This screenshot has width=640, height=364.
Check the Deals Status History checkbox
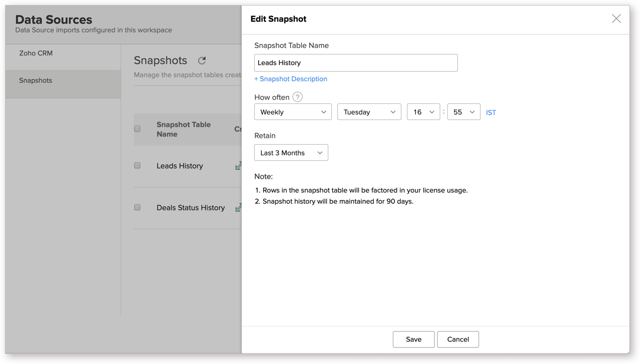tap(137, 207)
